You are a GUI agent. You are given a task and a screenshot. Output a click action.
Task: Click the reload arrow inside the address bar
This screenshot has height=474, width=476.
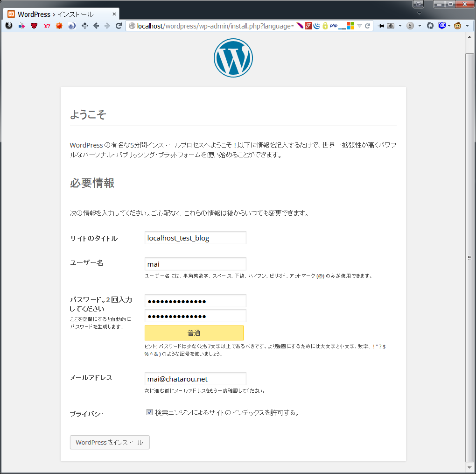[367, 26]
